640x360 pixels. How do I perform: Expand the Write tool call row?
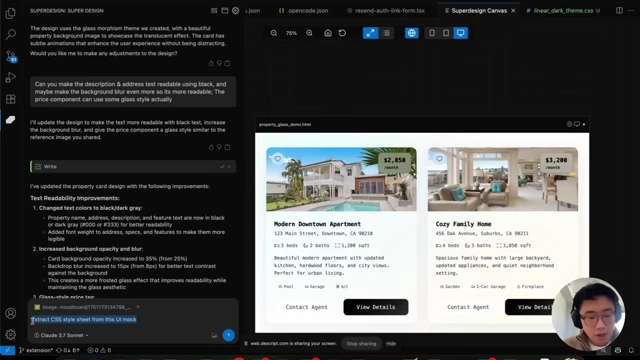click(133, 167)
